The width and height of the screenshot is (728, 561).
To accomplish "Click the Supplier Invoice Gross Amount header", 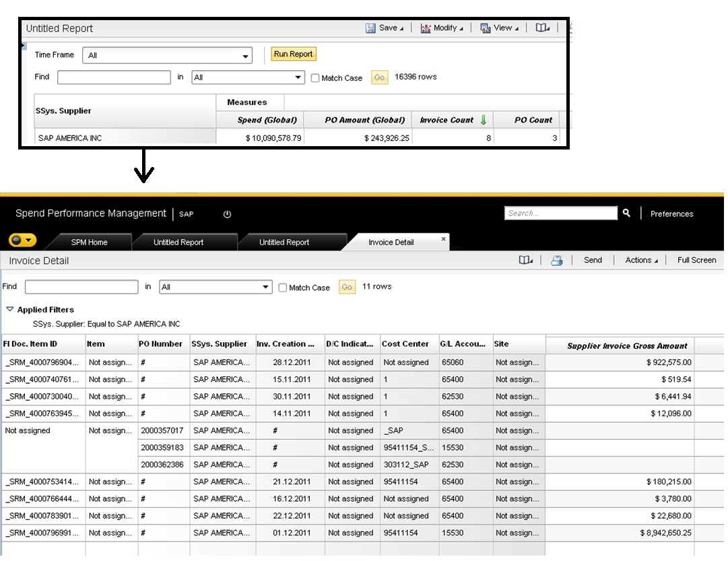I will point(620,345).
